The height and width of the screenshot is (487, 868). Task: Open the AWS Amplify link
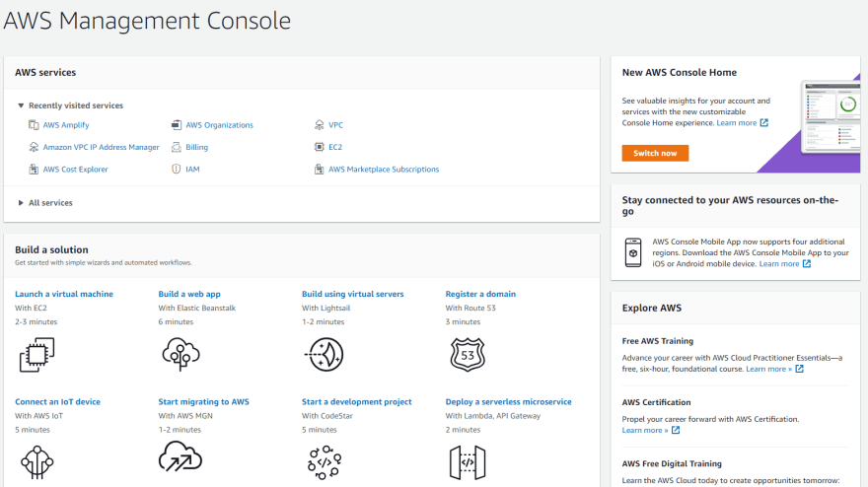(x=66, y=125)
